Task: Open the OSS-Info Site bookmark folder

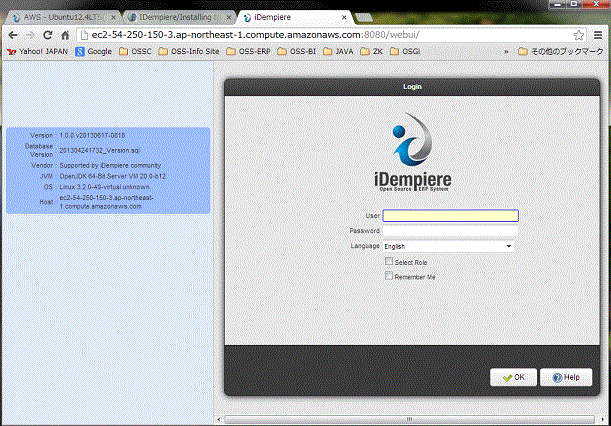Action: tap(189, 51)
